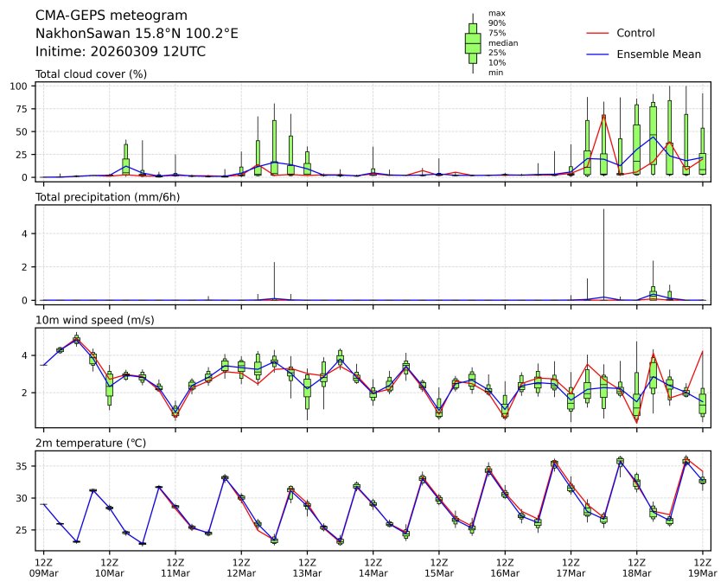Click the Initime 20260309 12UTC label
Image resolution: width=727 pixels, height=588 pixels.
pyautogui.click(x=120, y=52)
